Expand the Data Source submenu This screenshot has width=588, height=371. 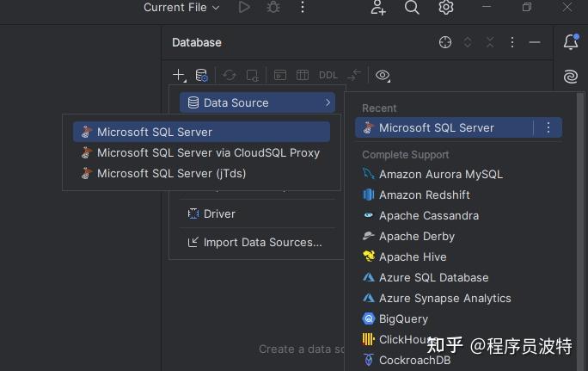257,102
